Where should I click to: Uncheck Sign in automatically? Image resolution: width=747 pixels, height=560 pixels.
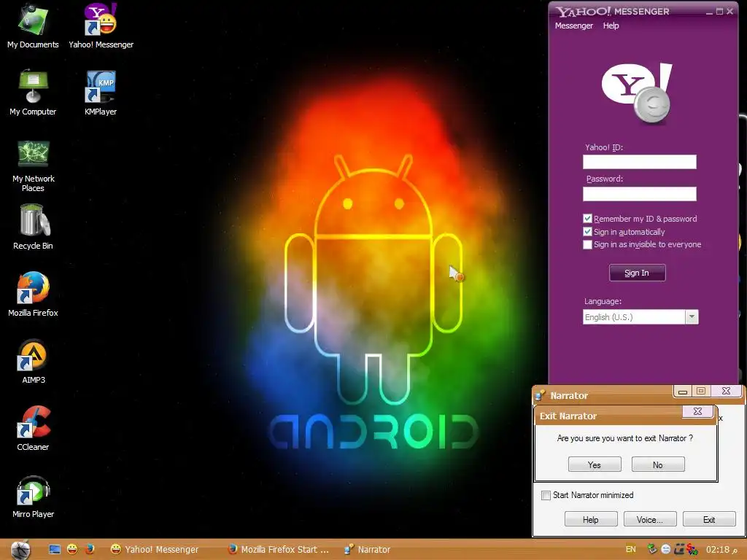tap(587, 232)
